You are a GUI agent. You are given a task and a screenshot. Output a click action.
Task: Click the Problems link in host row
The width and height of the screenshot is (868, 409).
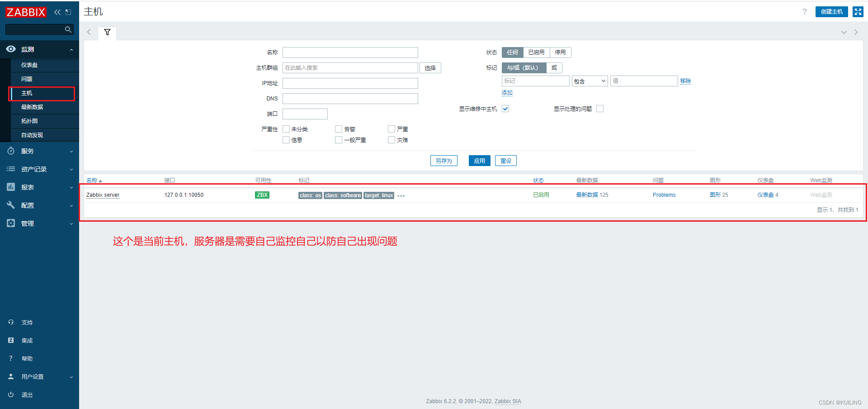[x=664, y=195]
